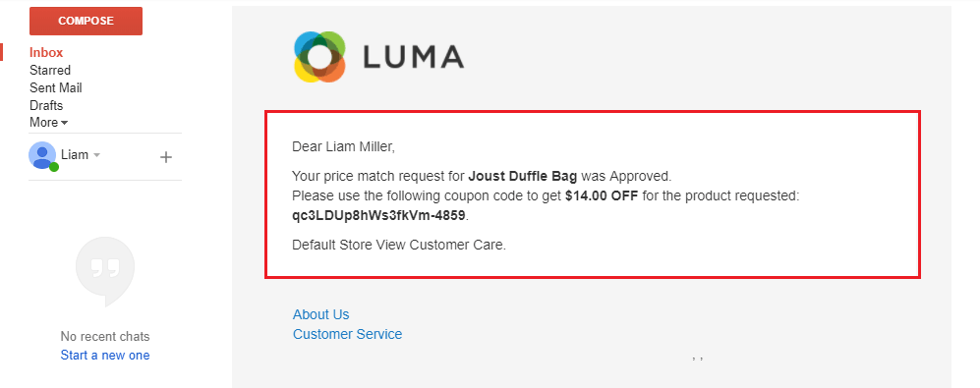Click Liam's profile avatar icon

42,155
